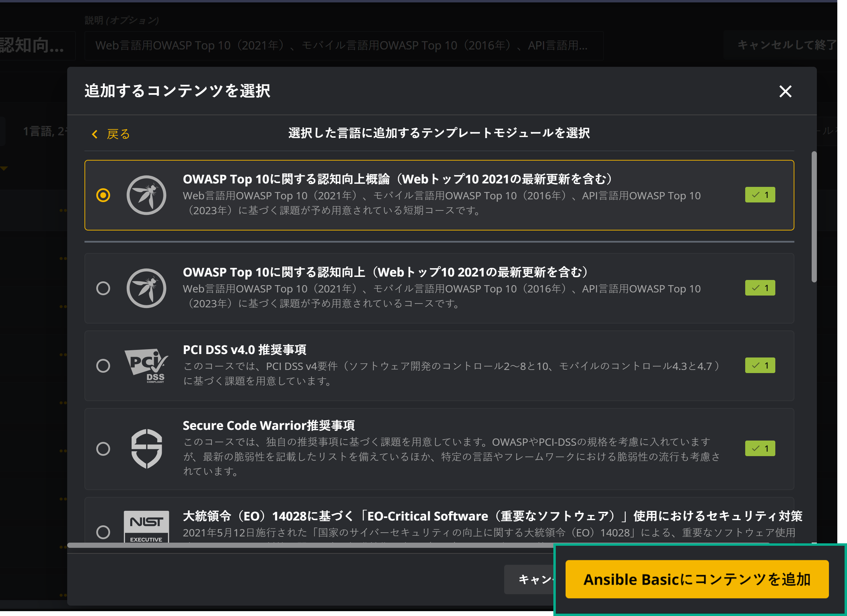The image size is (847, 616).
Task: Click heading 選択した言語に追加するテンプレートモジュールを選択
Action: pos(439,133)
